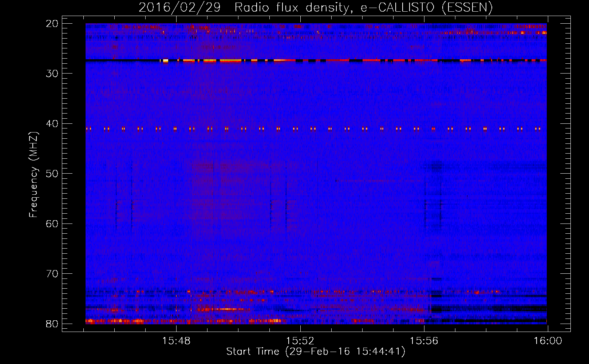
Task: Click the 40 MHz frequency tick label
Action: pyautogui.click(x=52, y=124)
